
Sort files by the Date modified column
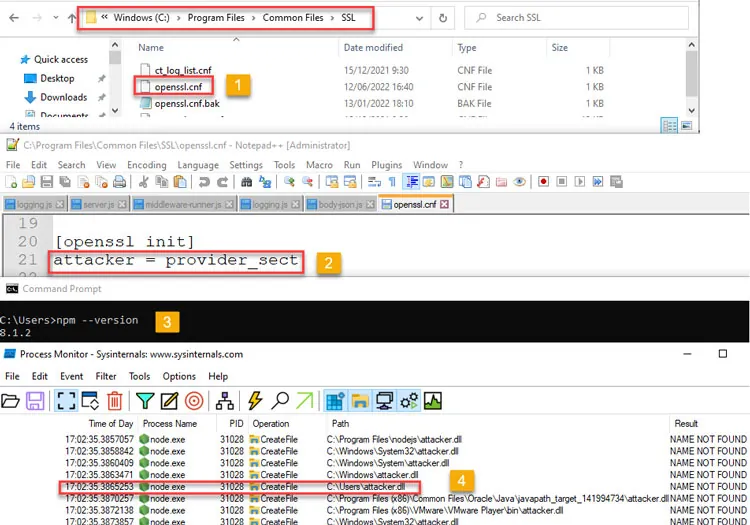pos(373,48)
